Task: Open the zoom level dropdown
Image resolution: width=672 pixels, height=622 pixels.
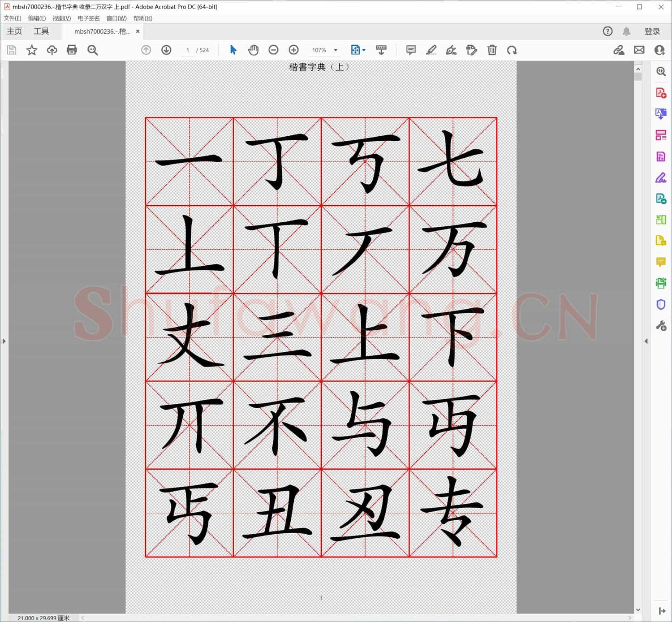Action: point(335,50)
